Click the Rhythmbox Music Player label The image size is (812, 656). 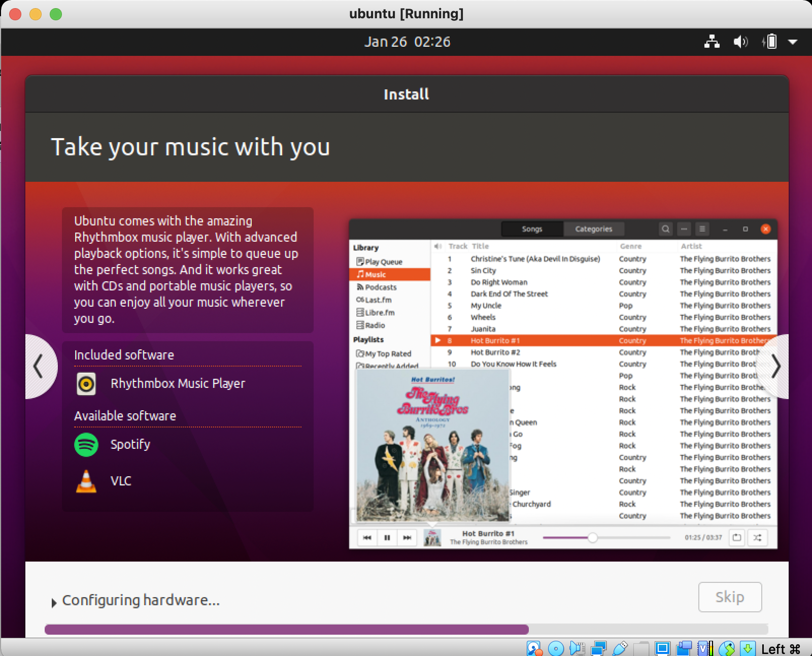coord(178,384)
